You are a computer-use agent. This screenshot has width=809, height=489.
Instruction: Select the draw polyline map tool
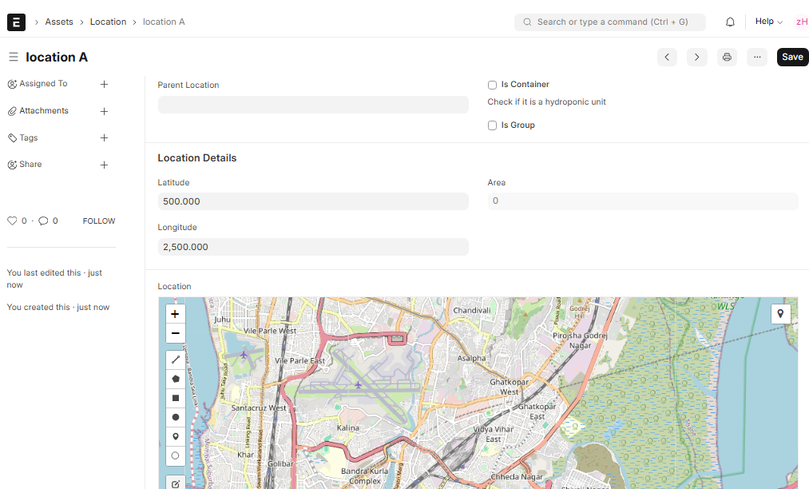[175, 360]
